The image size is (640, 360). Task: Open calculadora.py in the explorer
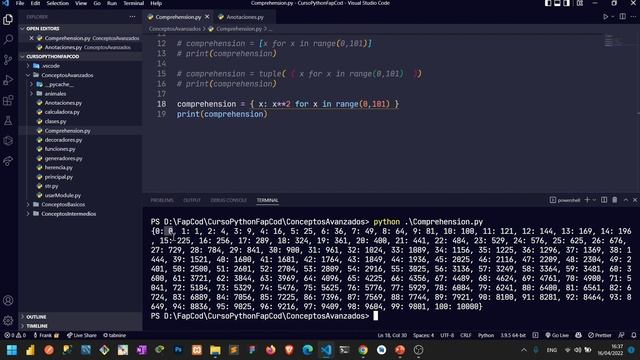[x=62, y=112]
